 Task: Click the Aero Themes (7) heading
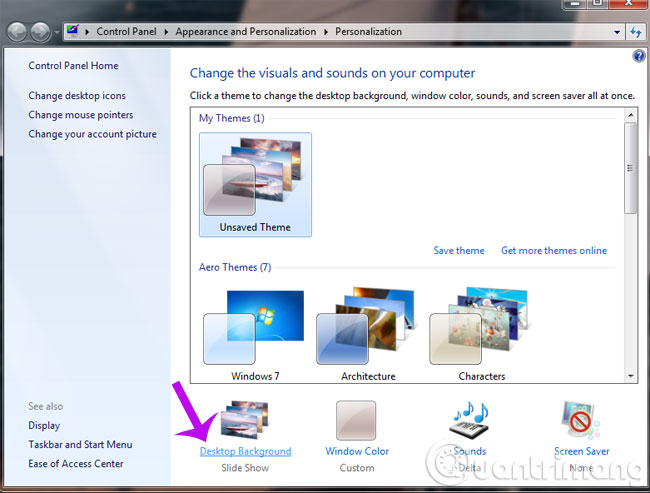point(235,267)
